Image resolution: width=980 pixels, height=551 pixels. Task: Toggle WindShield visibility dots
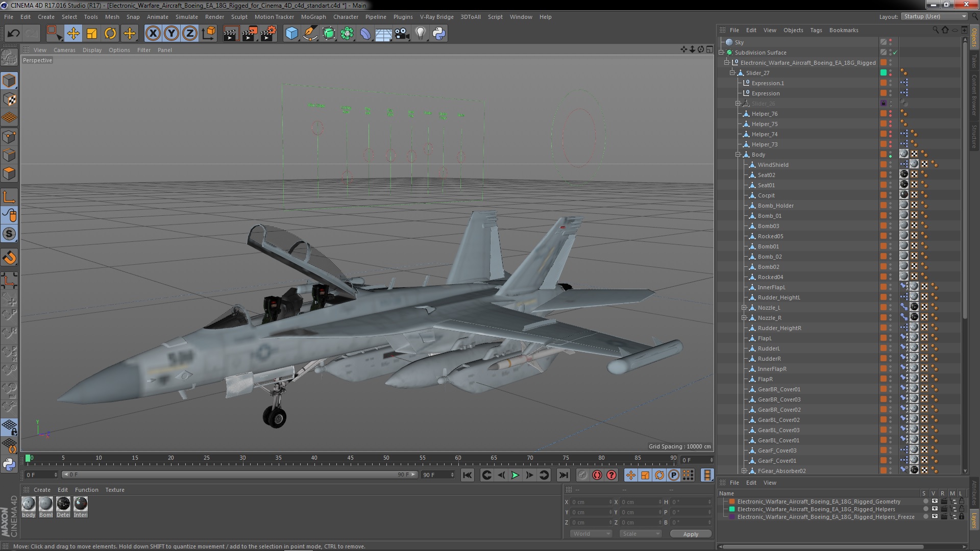click(891, 165)
